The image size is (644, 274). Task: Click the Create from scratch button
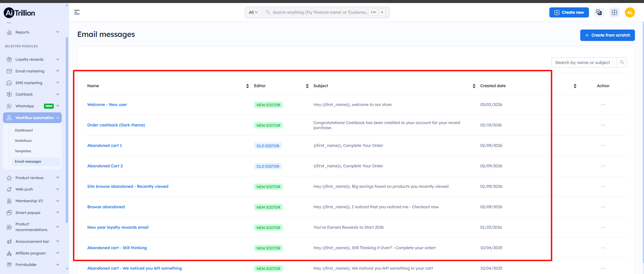coord(607,35)
